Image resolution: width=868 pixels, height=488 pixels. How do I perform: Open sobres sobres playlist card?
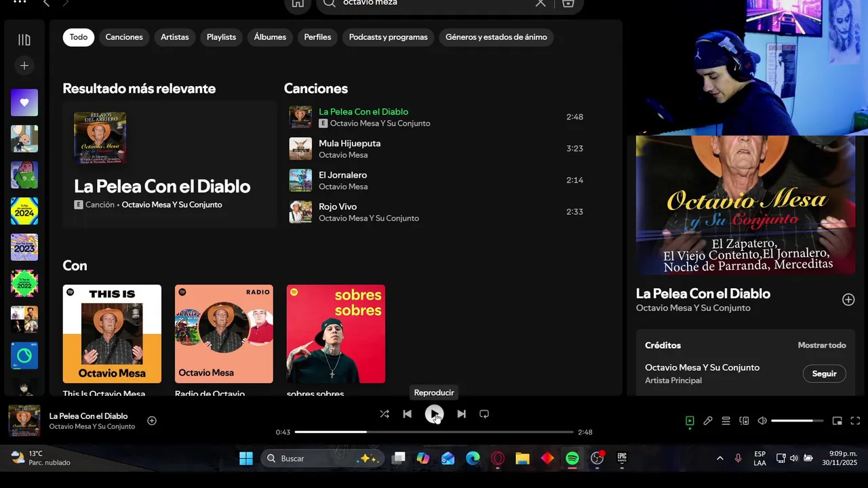pos(336,334)
